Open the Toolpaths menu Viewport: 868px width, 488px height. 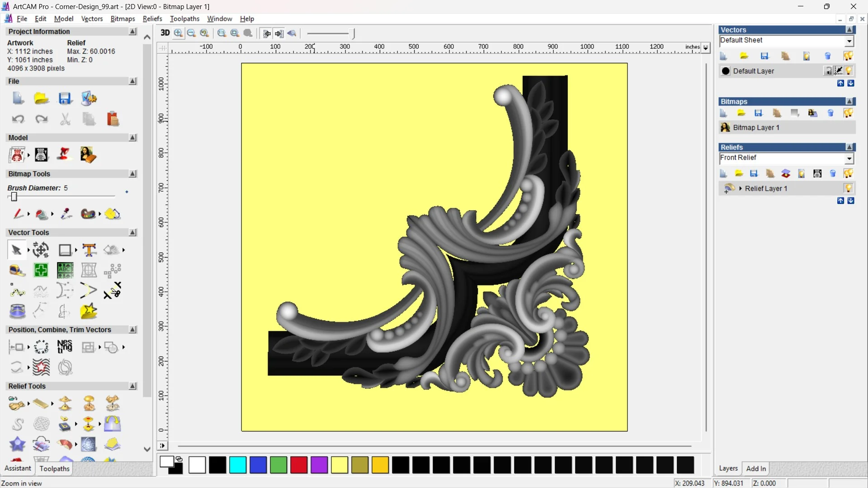click(x=184, y=19)
